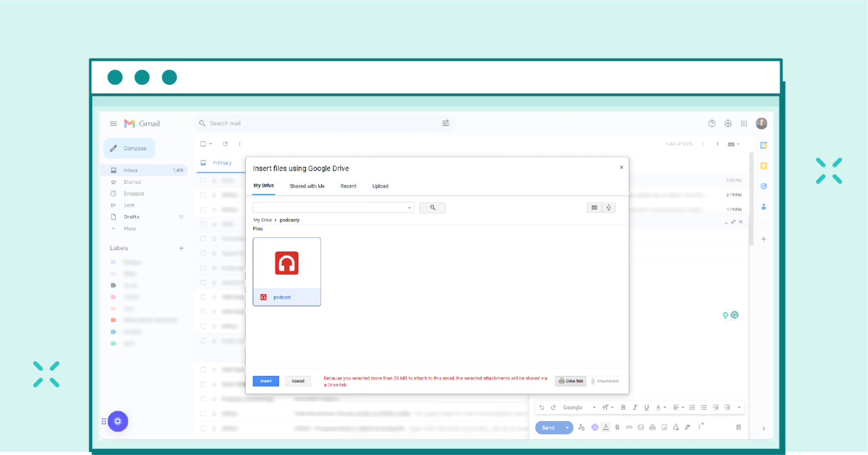Open the A-Z sort options icon
This screenshot has height=455, width=868.
pos(609,207)
